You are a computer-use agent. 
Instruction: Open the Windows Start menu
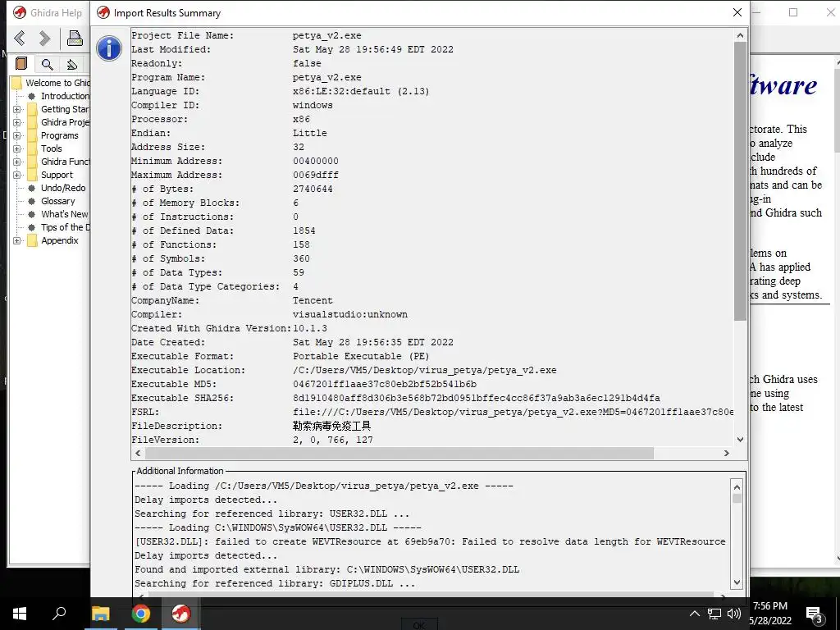coord(20,614)
